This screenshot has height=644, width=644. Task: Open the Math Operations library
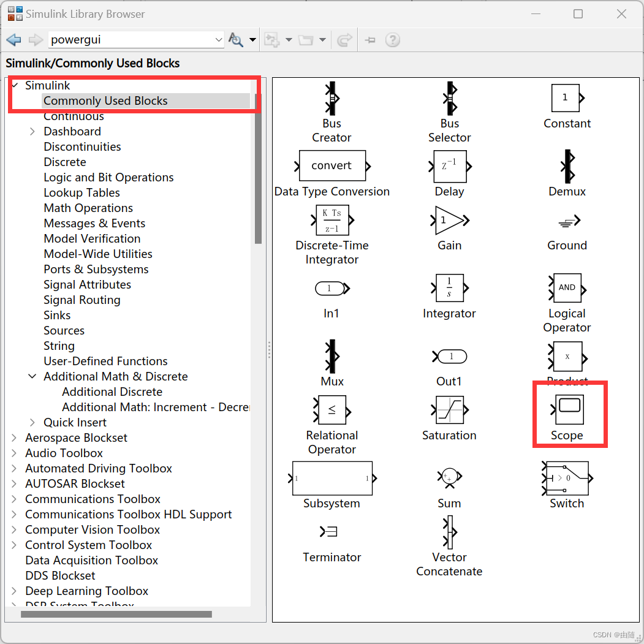(x=88, y=208)
